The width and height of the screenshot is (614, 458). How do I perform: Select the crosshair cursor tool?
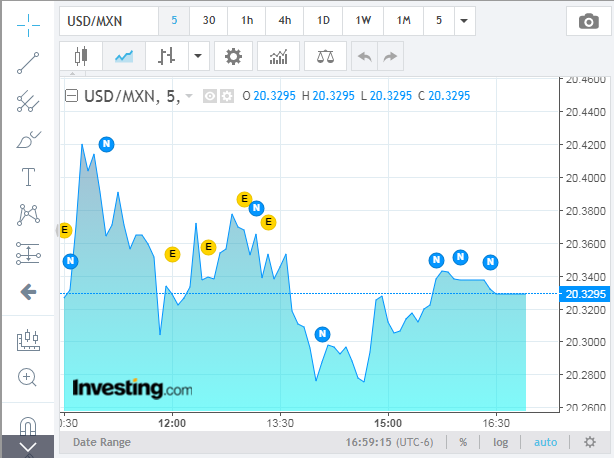click(28, 21)
